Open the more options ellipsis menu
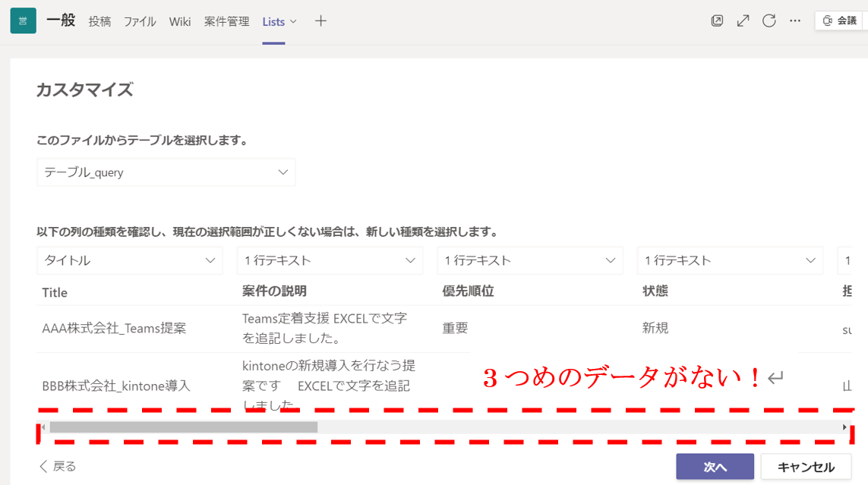Image resolution: width=868 pixels, height=485 pixels. click(795, 20)
